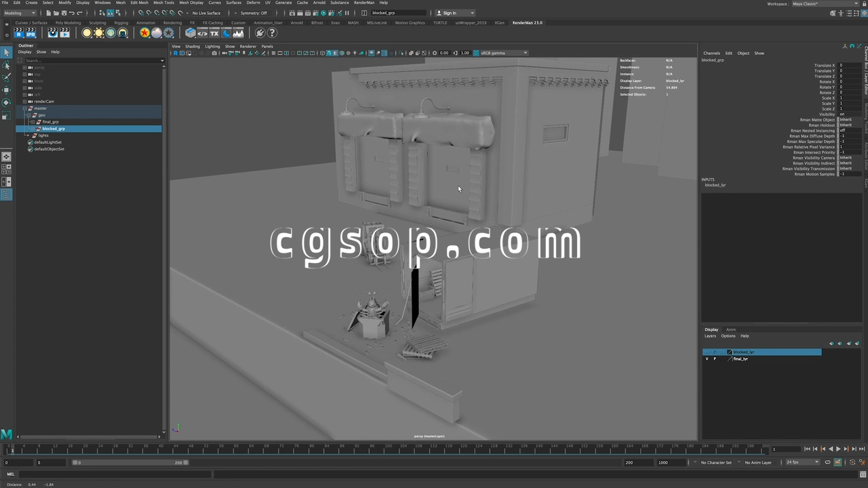Click the viewport snapshot camera icon

click(215, 53)
